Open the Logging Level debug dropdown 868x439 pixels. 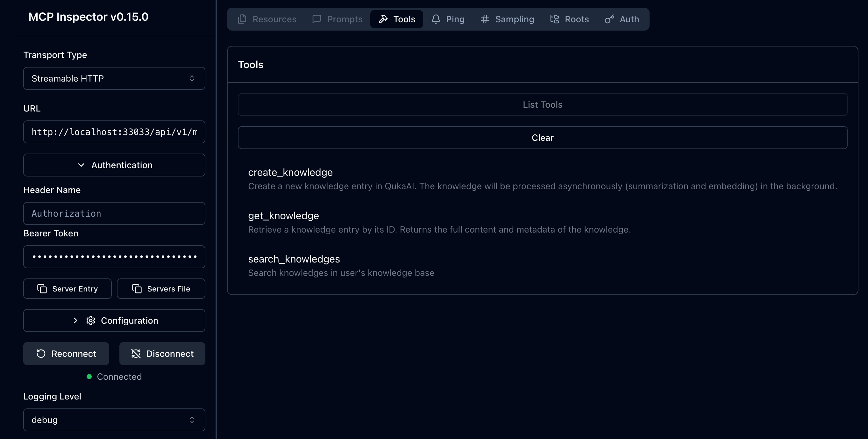(x=114, y=420)
